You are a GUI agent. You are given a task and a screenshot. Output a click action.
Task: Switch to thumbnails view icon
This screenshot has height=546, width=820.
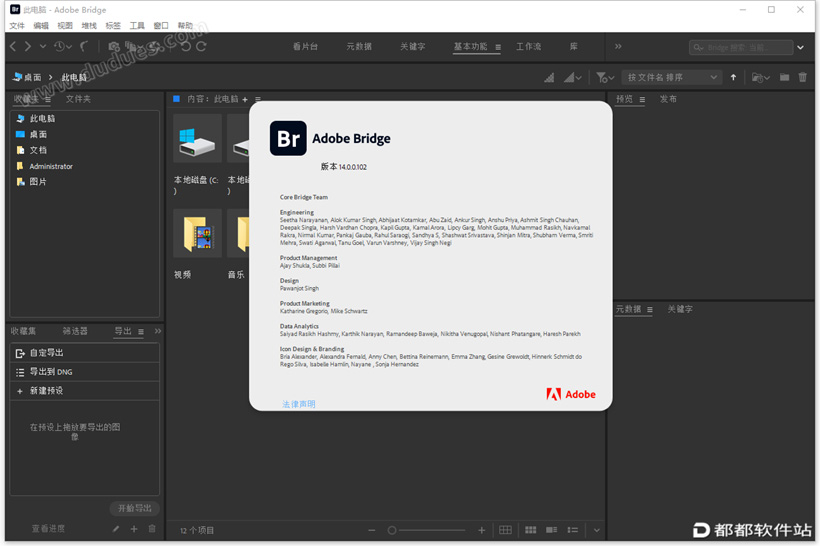[530, 530]
